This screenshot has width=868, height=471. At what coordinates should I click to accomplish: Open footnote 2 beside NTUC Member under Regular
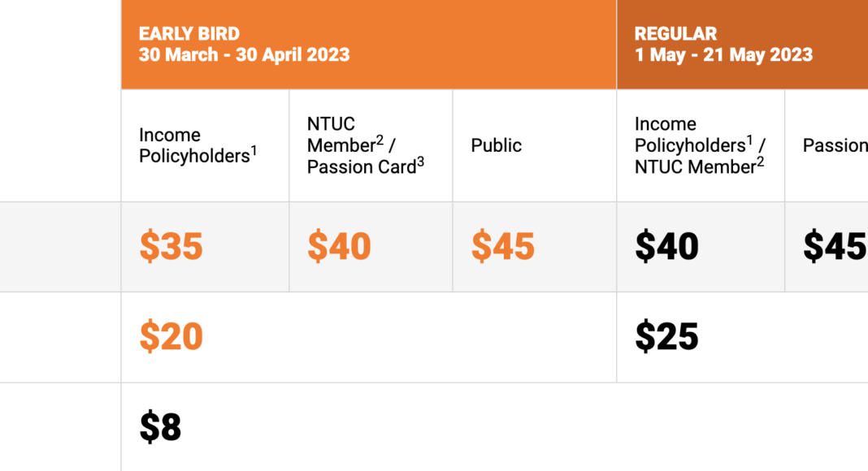(x=761, y=161)
